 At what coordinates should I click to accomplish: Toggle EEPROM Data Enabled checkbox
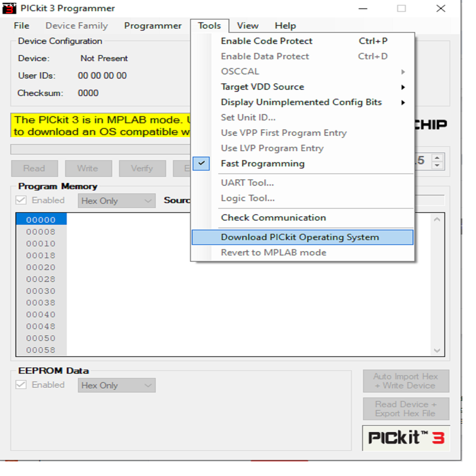(x=21, y=385)
